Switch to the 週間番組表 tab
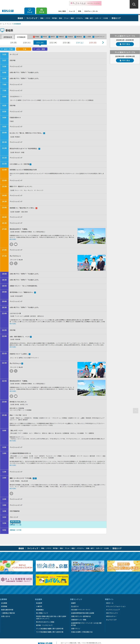The width and height of the screenshot is (140, 644). click(8, 37)
